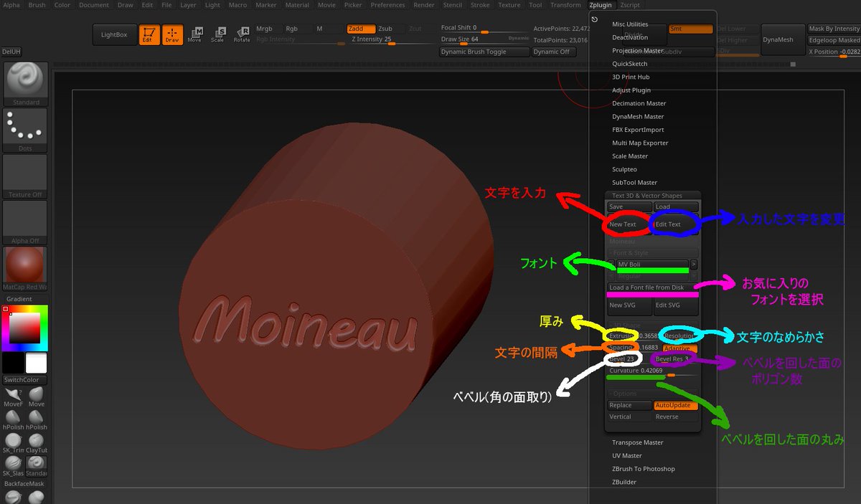Viewport: 861px width, 504px height.
Task: Toggle Adaptive in Text 3D panel
Action: coord(679,348)
